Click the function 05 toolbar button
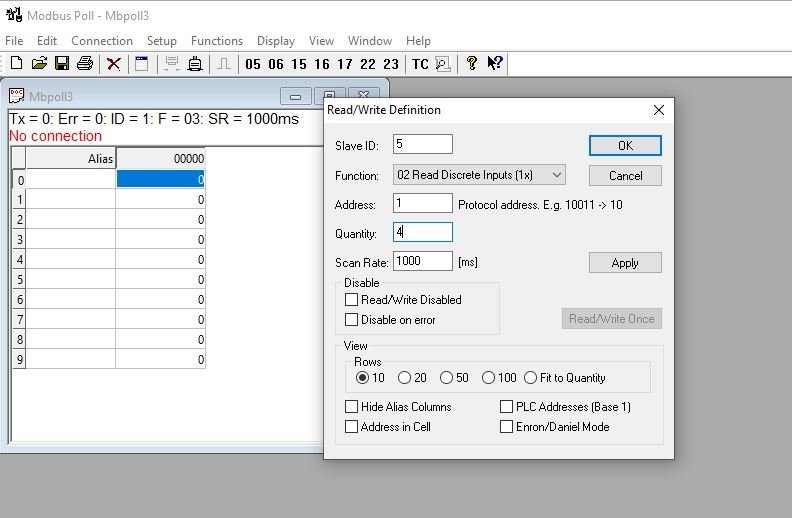792x518 pixels. (252, 64)
